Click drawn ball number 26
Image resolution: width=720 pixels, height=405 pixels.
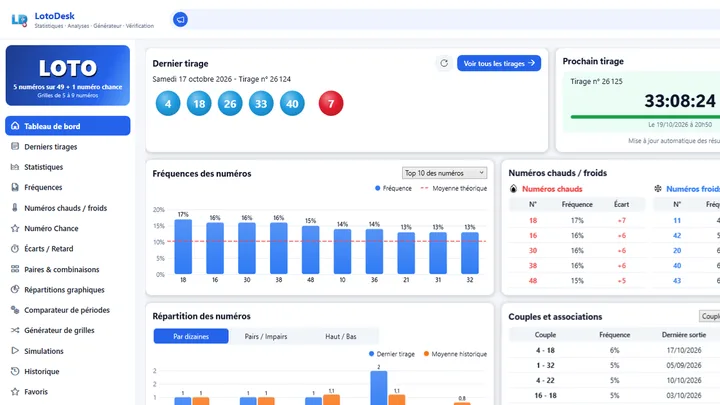click(x=230, y=103)
